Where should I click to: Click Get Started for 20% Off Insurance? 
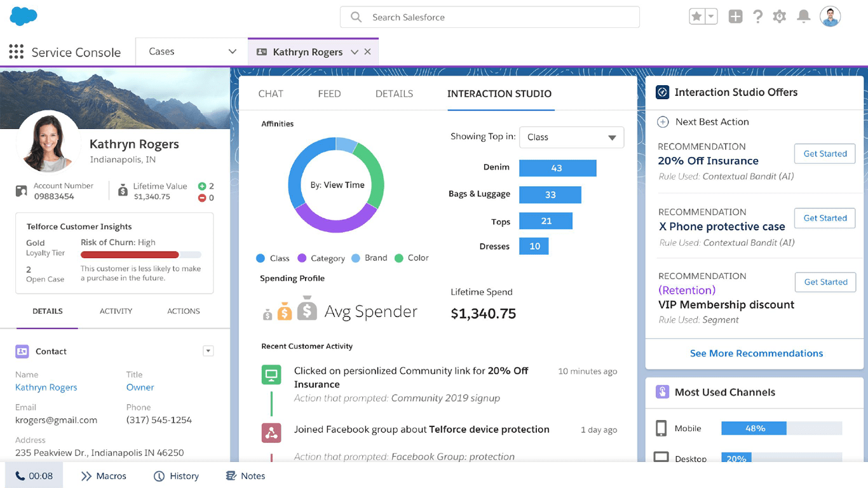824,154
